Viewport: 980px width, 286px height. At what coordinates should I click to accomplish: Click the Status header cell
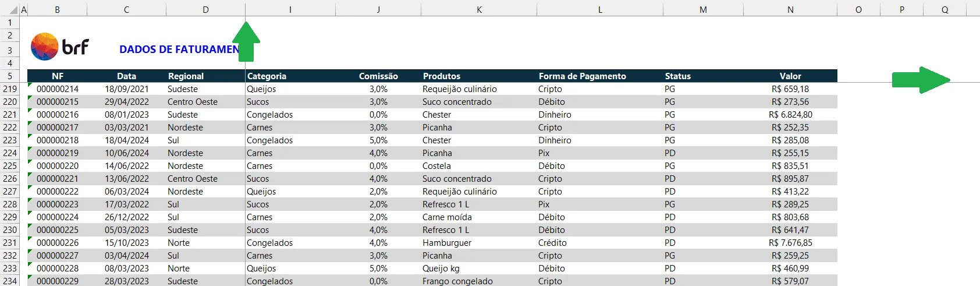tap(703, 76)
